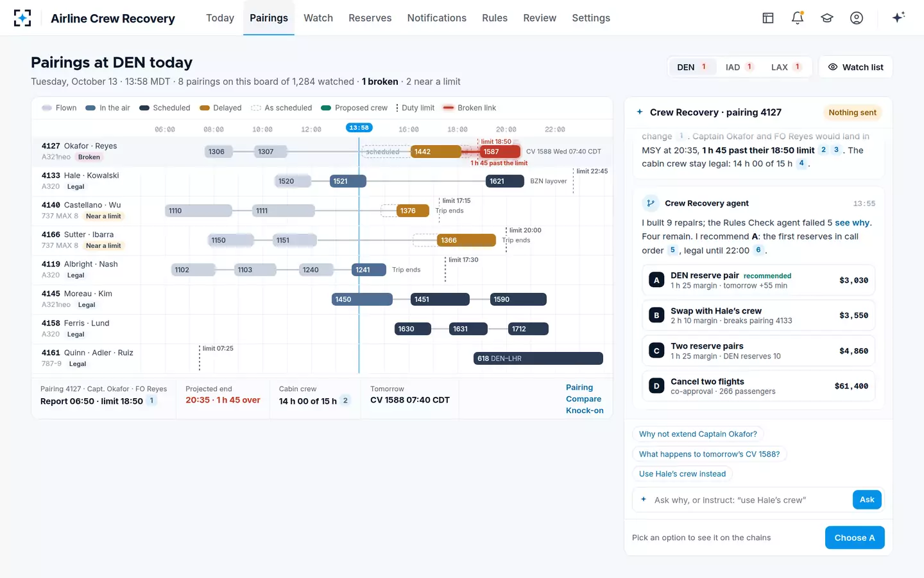Open the AI sparkle assistant icon
Viewport: 924px width, 578px height.
coord(898,17)
